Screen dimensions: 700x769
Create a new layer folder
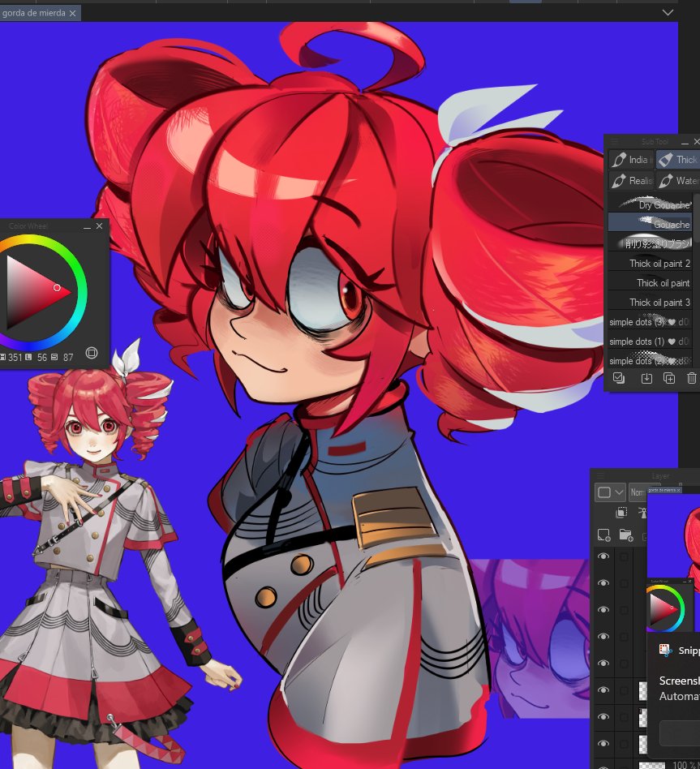(625, 535)
